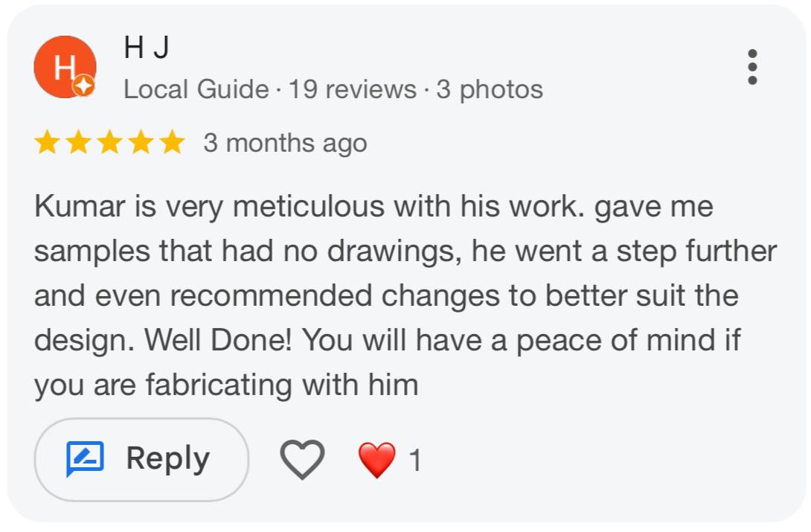Screen dimensions: 811x532
Task: Click the 3 months ago timestamp
Action: point(285,142)
